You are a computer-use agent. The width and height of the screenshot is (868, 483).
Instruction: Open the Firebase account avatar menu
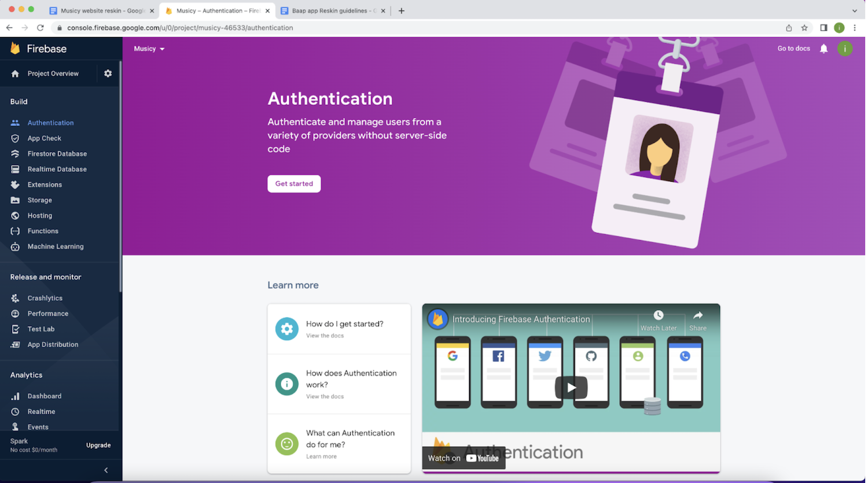[845, 49]
